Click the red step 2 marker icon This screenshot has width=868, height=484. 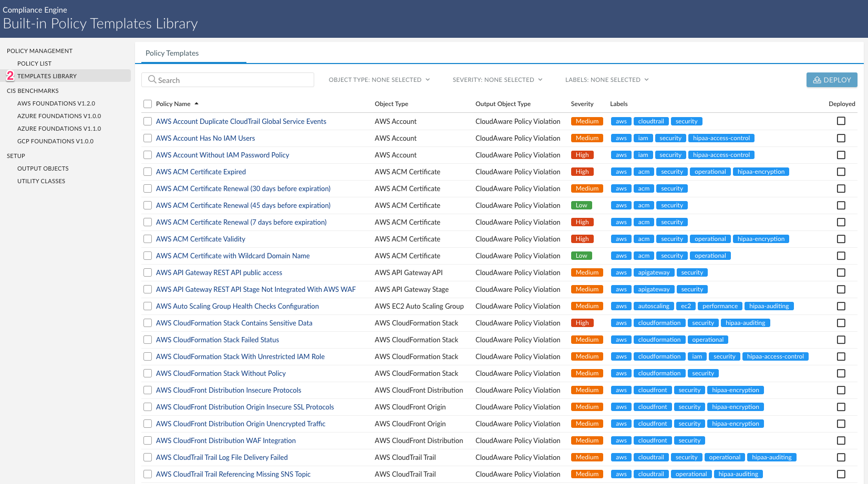(10, 76)
